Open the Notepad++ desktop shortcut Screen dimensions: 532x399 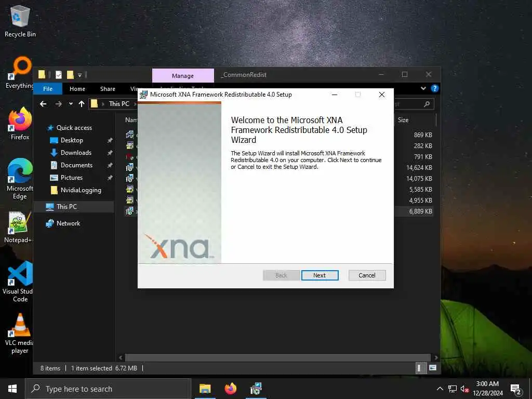tap(19, 228)
